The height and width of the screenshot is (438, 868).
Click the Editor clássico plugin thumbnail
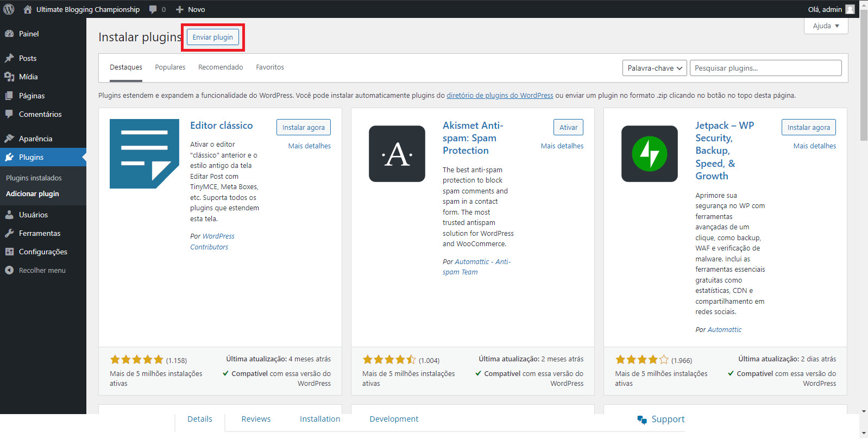144,154
